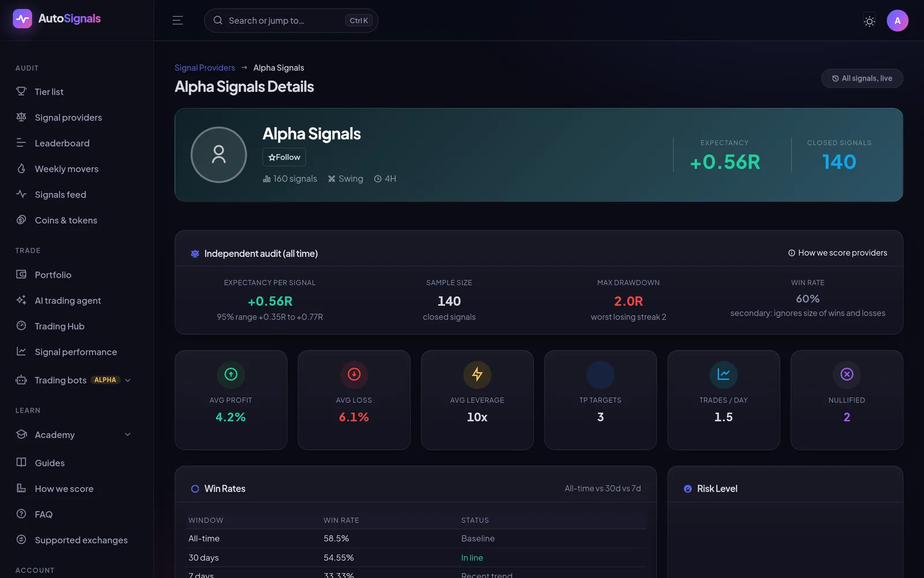Expand the Academy submenu chevron
This screenshot has height=578, width=924.
coord(128,435)
